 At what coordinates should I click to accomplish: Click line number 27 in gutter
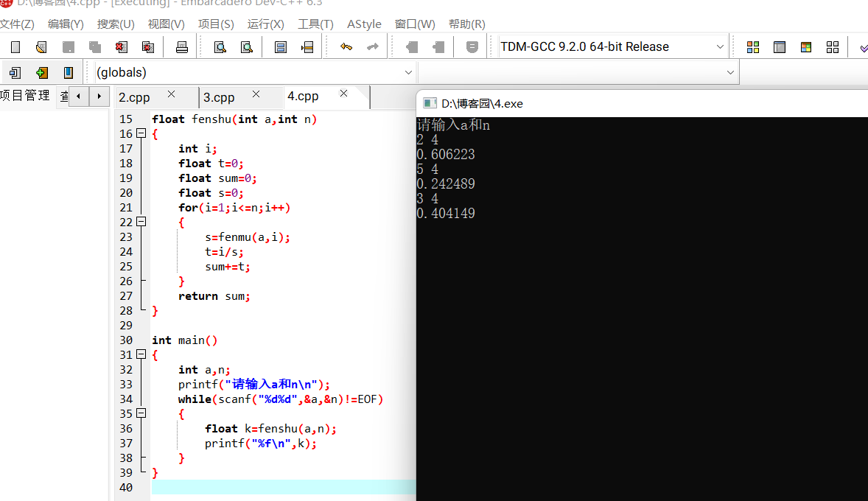[x=126, y=296]
